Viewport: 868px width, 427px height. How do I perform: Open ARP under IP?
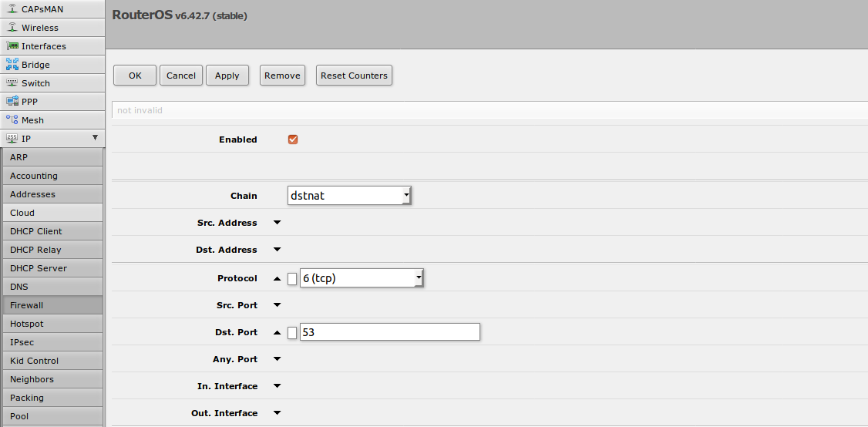coord(52,157)
